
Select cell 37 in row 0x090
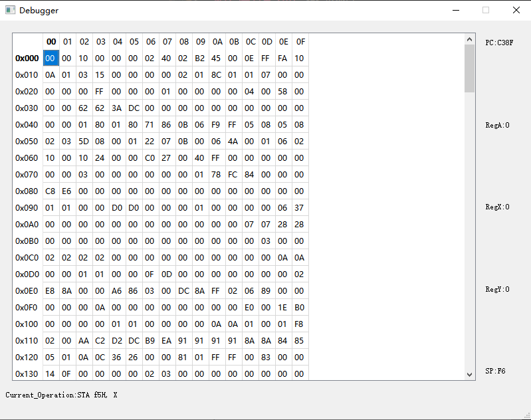coord(300,207)
